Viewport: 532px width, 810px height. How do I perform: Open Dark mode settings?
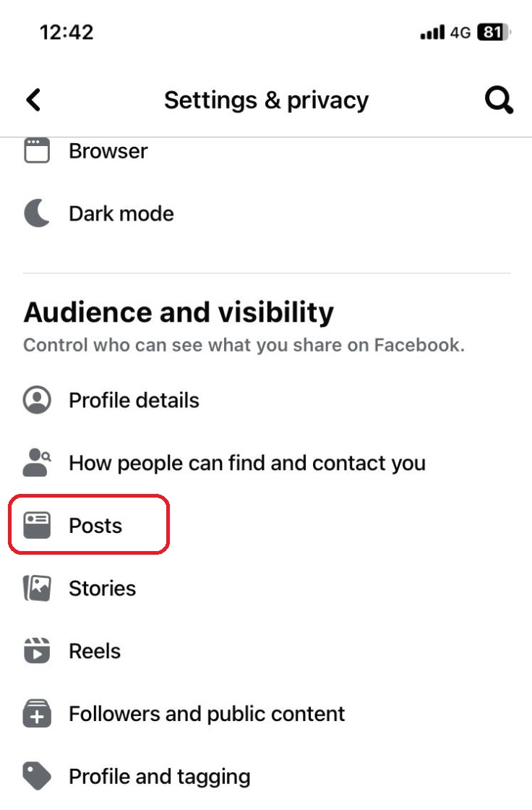tap(121, 214)
